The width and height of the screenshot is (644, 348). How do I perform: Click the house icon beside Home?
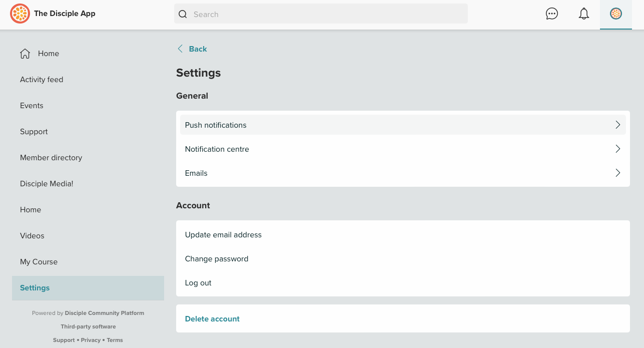click(x=25, y=54)
